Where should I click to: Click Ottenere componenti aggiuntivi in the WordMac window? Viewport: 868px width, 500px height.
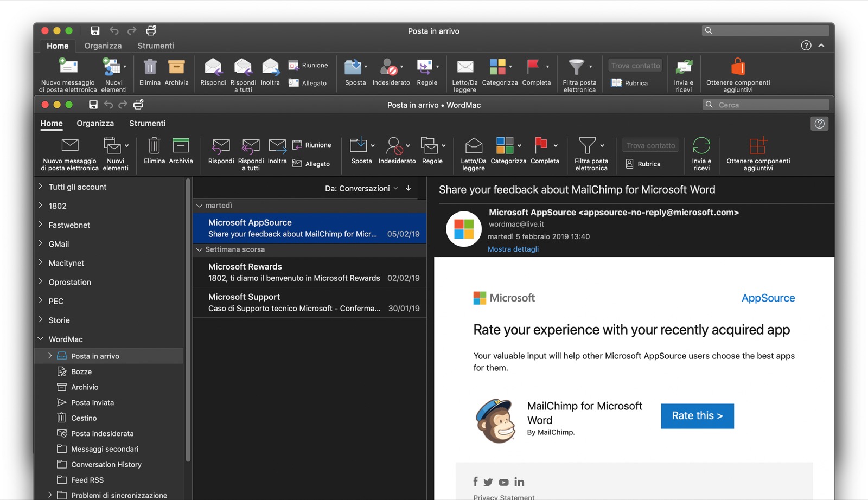click(x=758, y=153)
